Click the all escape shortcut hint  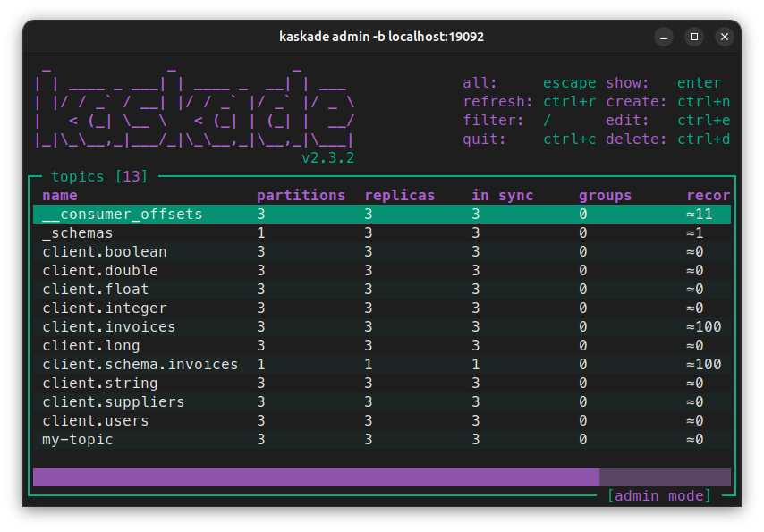click(529, 83)
